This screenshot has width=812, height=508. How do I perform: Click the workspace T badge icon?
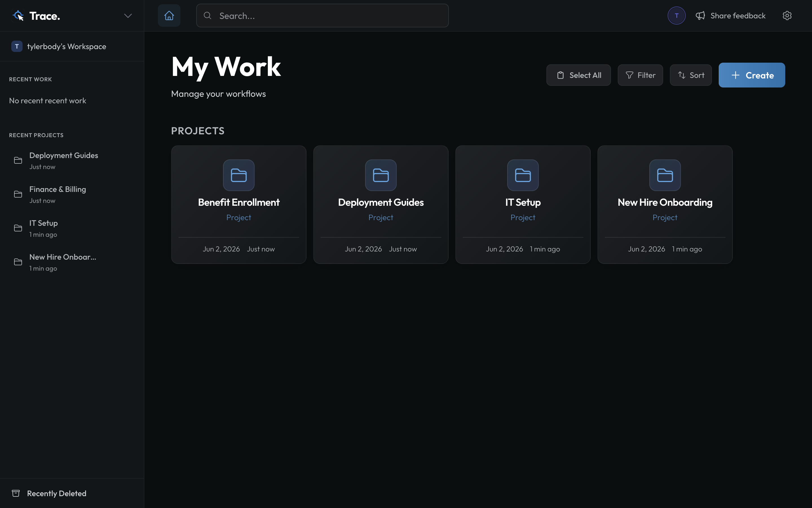17,46
